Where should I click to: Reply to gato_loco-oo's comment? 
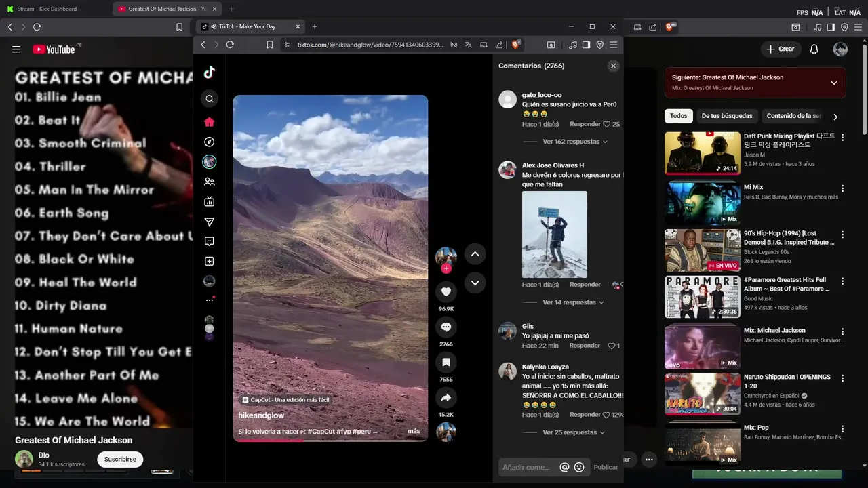[x=585, y=125]
